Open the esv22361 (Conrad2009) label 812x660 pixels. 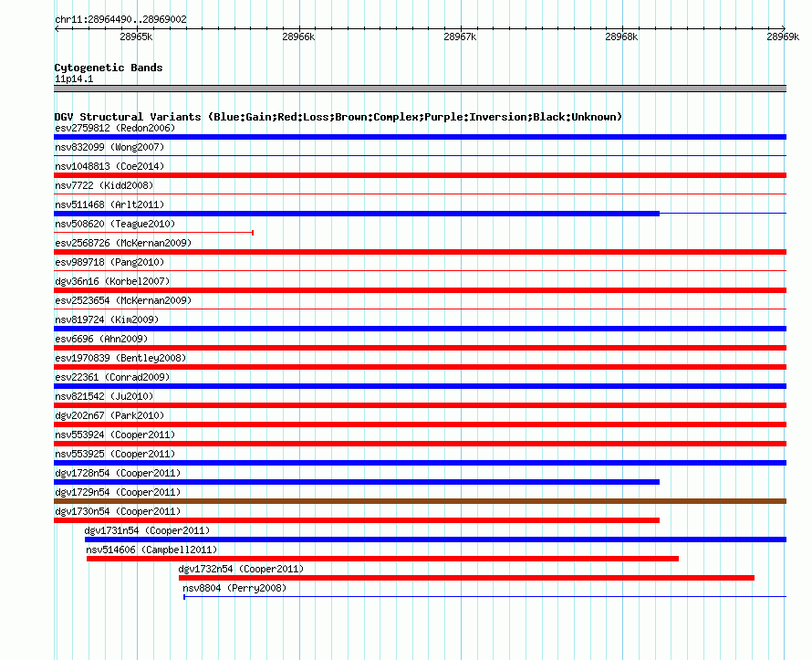click(112, 377)
